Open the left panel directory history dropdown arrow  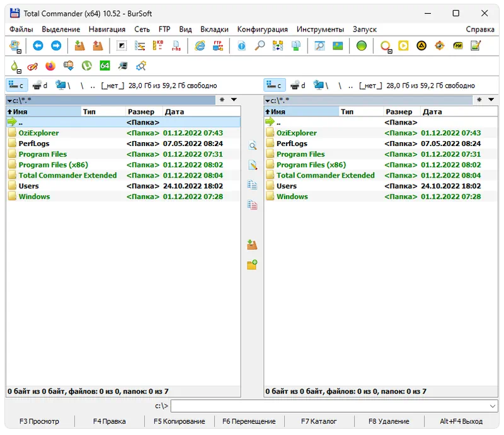[234, 99]
